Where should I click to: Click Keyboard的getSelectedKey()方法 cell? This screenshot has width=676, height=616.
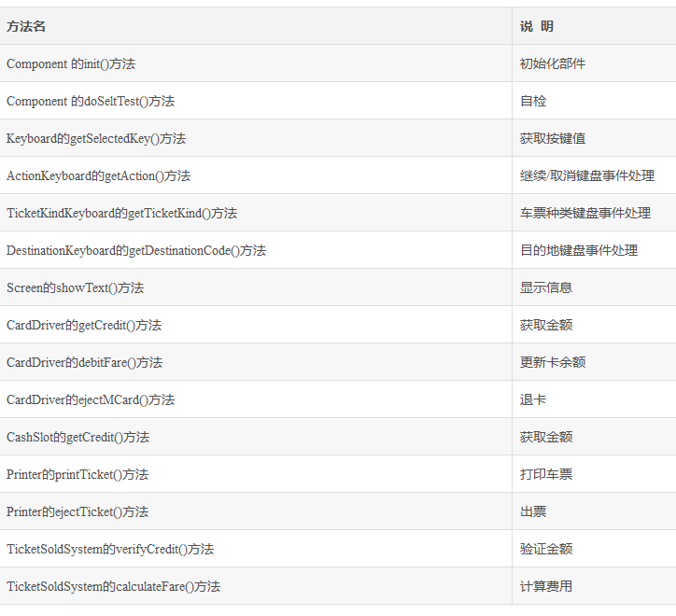tap(256, 138)
